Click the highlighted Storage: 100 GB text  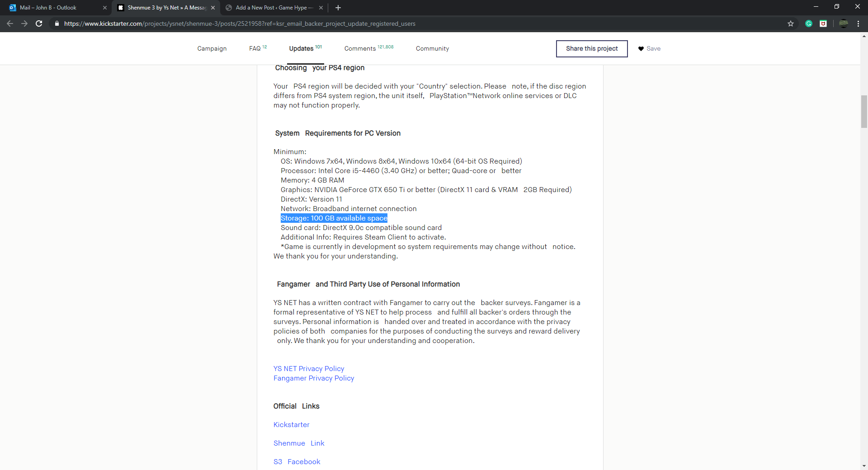[x=334, y=218]
